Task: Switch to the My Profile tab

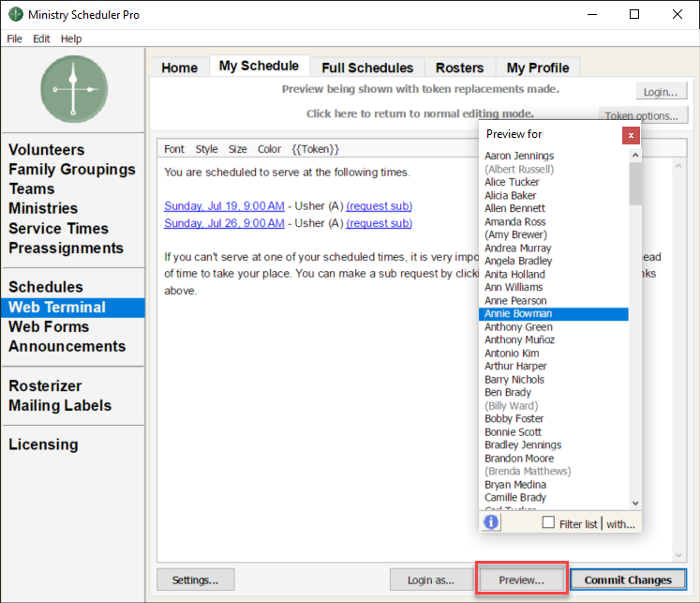Action: click(x=538, y=68)
